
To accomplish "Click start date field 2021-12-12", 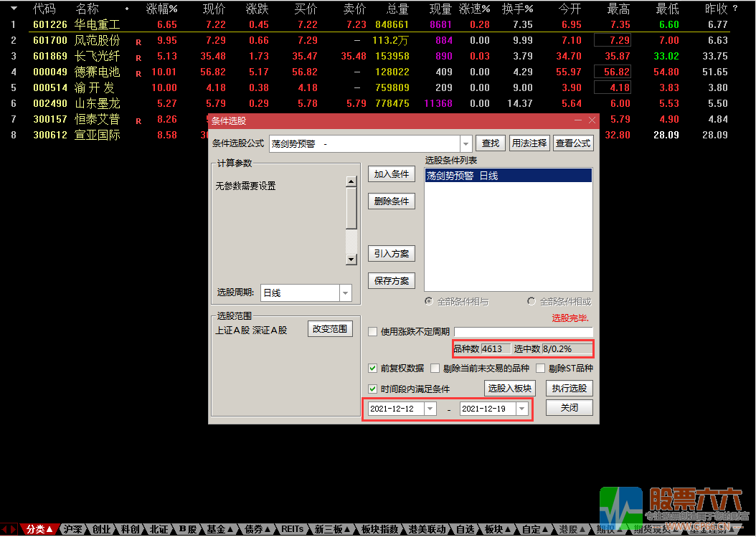I will pos(397,409).
